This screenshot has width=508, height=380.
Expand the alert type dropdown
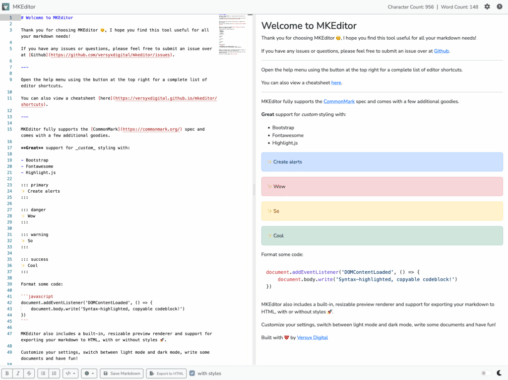tap(89, 373)
